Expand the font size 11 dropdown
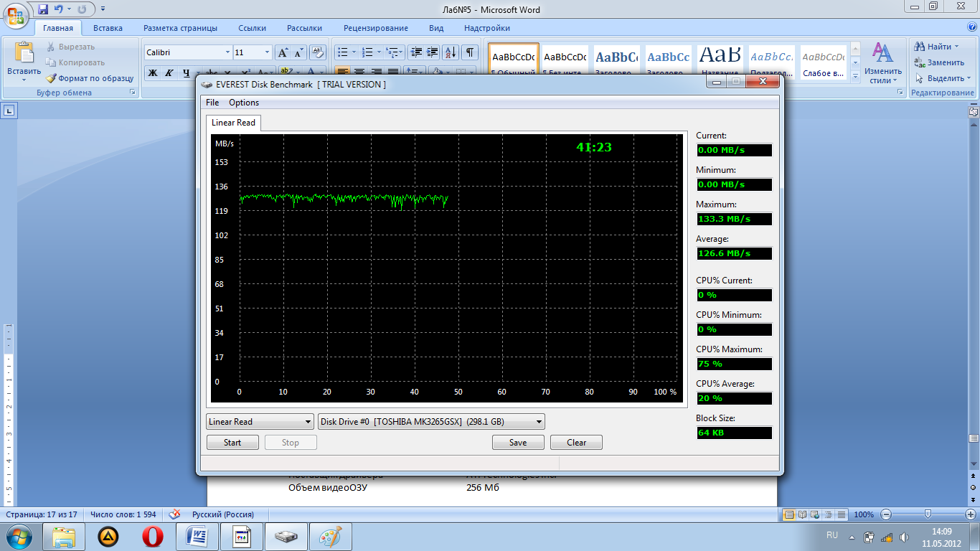Screen dimensions: 980x551 click(268, 52)
